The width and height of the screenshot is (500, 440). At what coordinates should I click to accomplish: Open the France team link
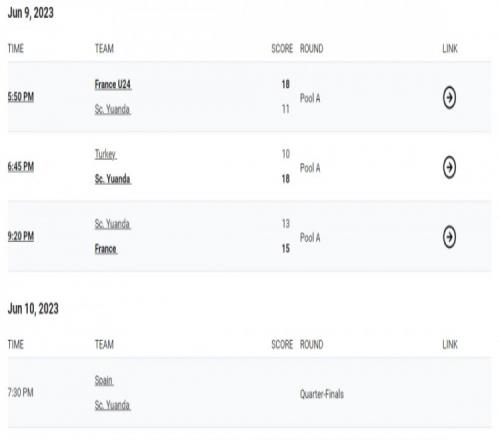106,249
